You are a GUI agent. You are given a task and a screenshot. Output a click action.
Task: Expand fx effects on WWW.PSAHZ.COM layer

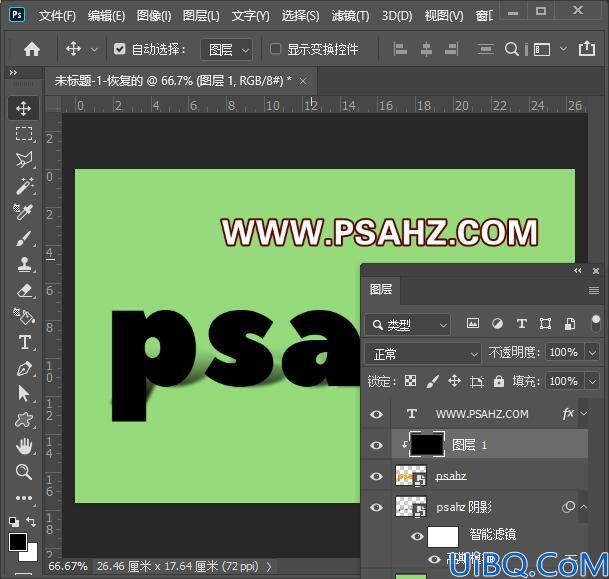pos(584,414)
